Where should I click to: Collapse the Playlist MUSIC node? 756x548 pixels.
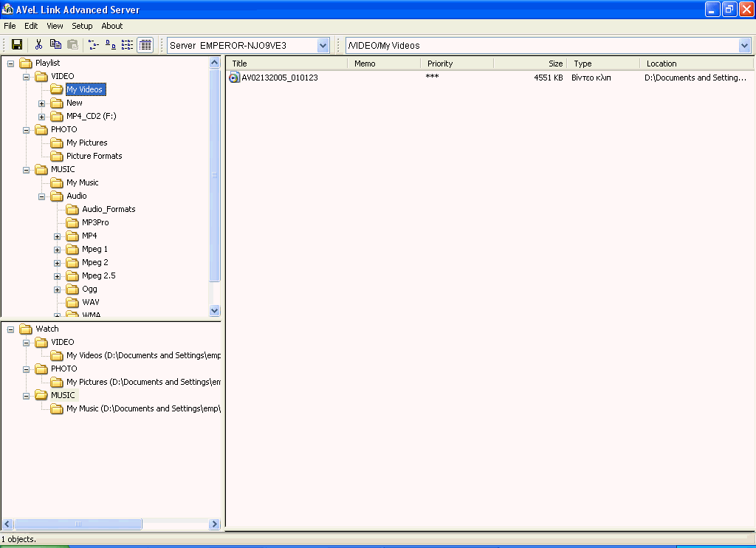(x=26, y=170)
